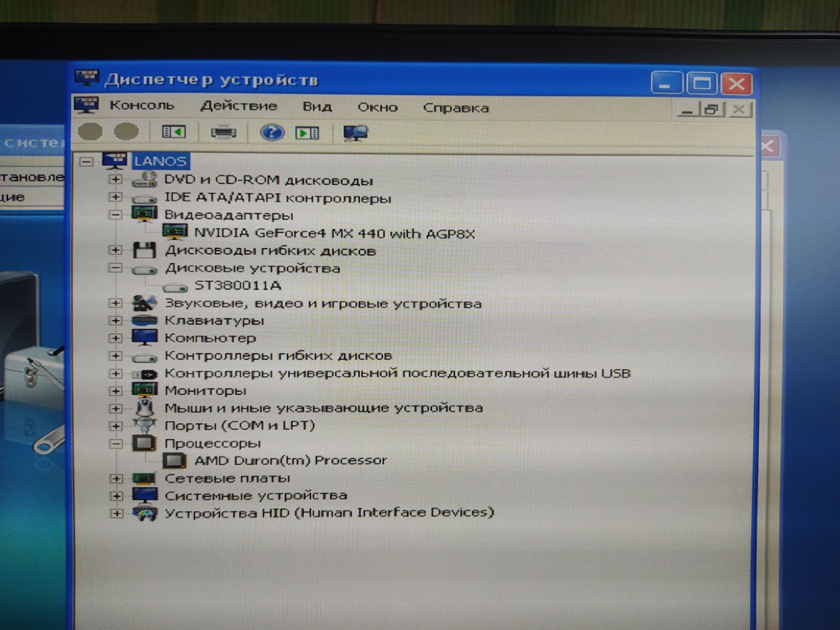The image size is (840, 630).
Task: Expand the Мониторы node
Action: 115,391
